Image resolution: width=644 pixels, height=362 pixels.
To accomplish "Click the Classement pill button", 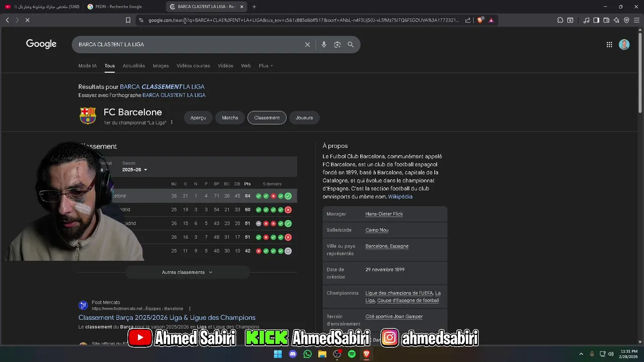I will (x=267, y=118).
